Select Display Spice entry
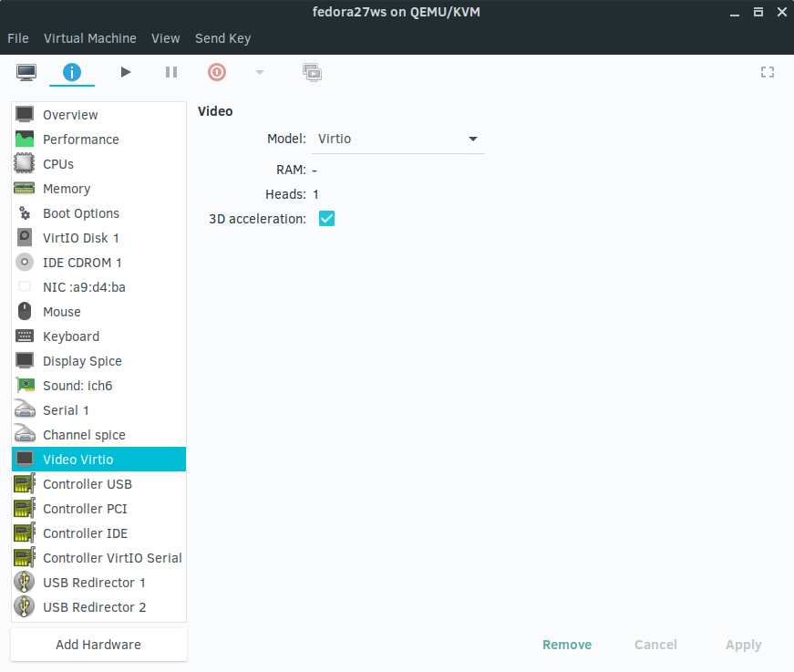The width and height of the screenshot is (794, 672). pyautogui.click(x=98, y=361)
